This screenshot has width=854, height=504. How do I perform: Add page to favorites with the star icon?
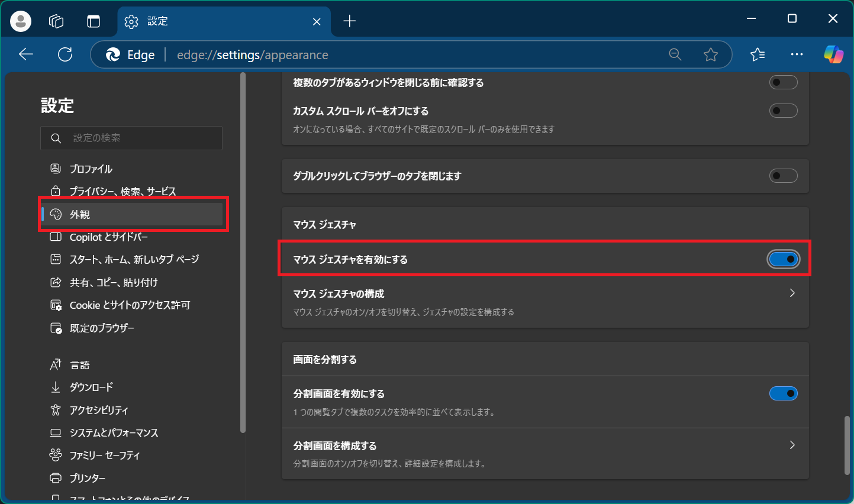710,54
